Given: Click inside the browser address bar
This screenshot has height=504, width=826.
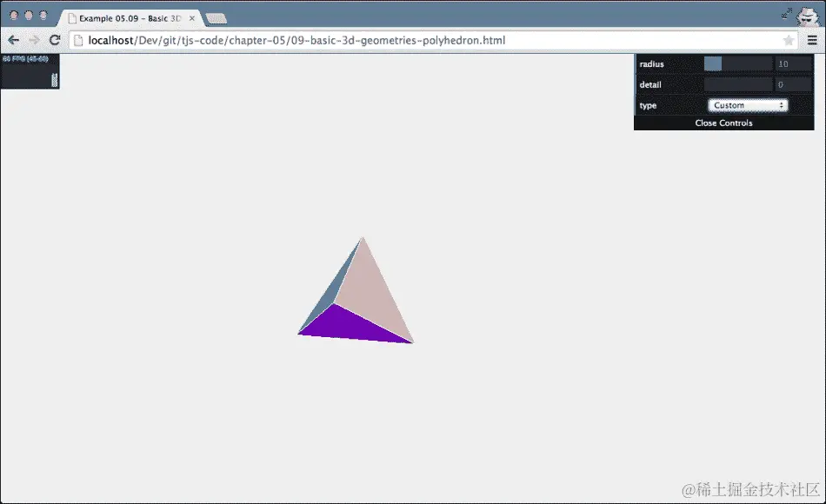Looking at the screenshot, I should click(348, 40).
